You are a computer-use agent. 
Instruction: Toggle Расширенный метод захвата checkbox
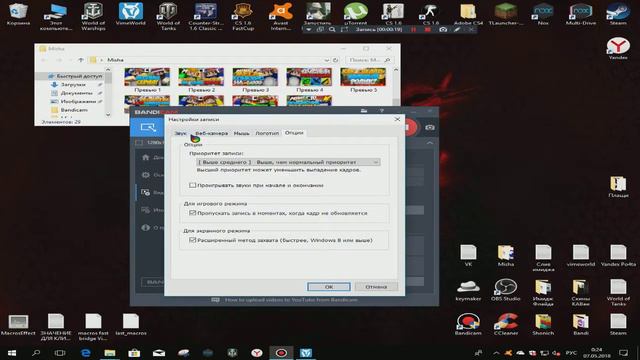(x=193, y=240)
